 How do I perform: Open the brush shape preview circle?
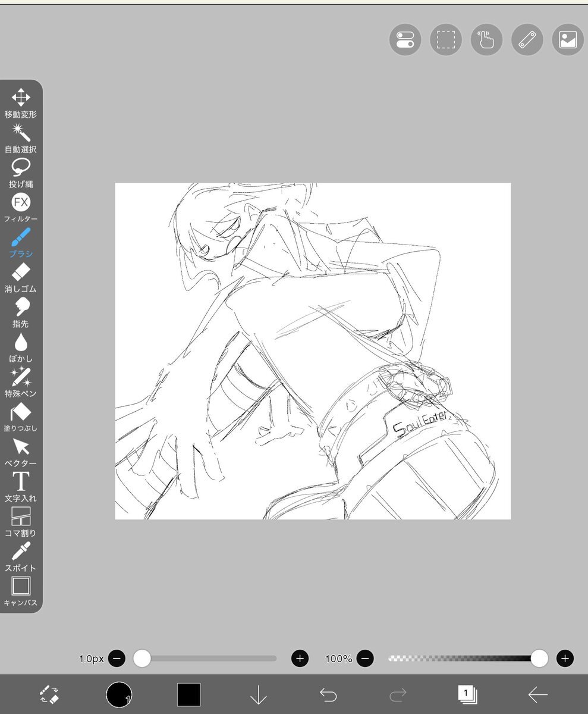pyautogui.click(x=119, y=694)
